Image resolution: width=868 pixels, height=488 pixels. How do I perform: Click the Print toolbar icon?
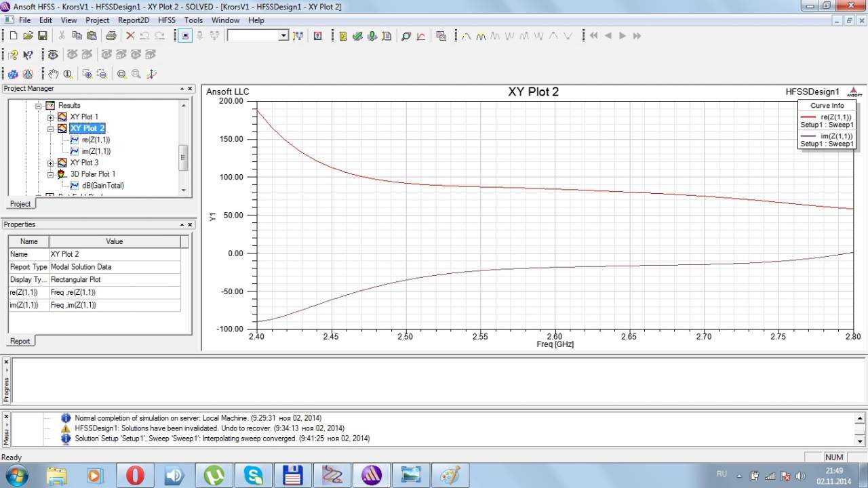click(111, 36)
